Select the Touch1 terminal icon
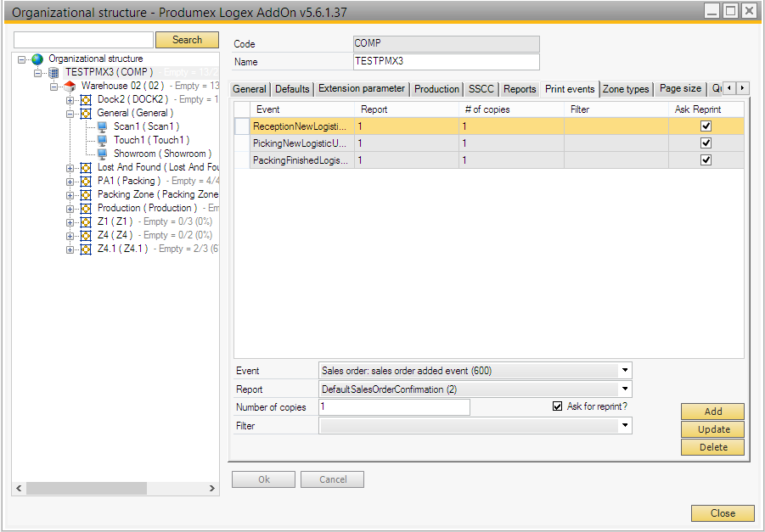 [x=102, y=141]
